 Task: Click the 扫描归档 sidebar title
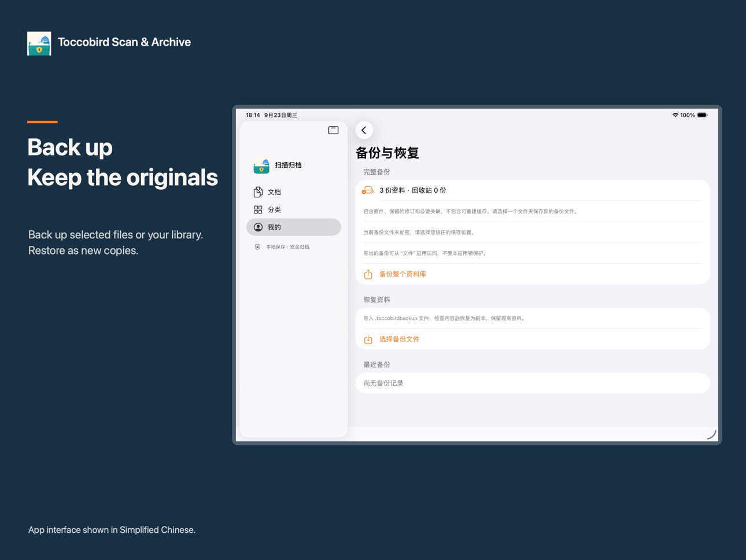tap(288, 165)
